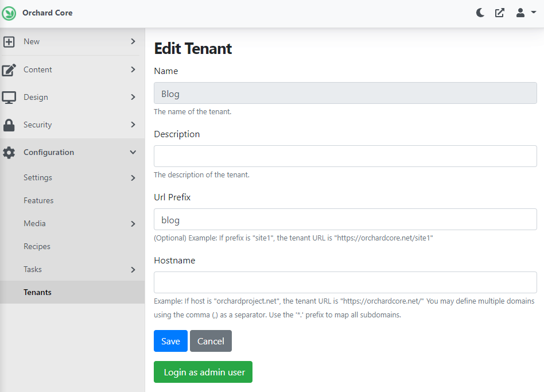The height and width of the screenshot is (392, 544).
Task: Select the Configuration menu item
Action: (x=72, y=152)
